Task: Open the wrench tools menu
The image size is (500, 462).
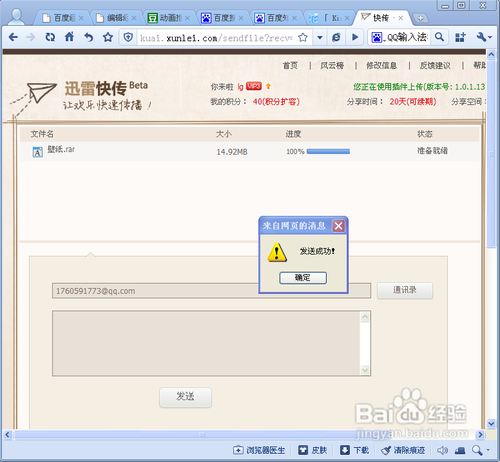Action: [484, 37]
